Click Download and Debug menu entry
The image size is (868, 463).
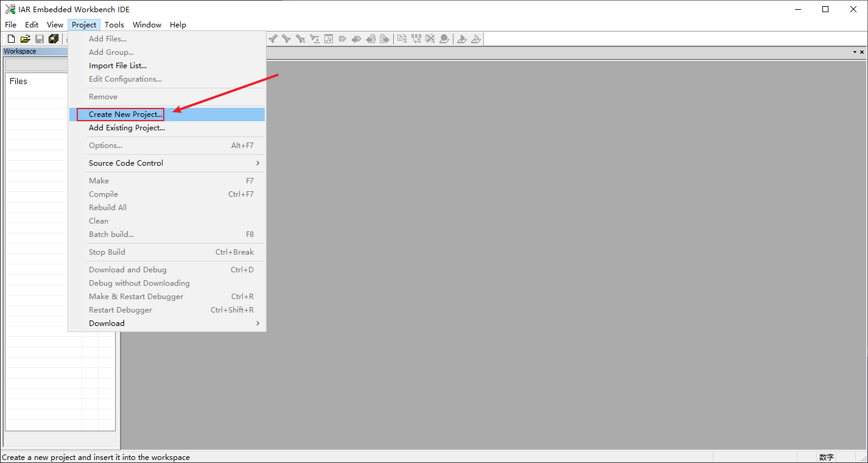pos(167,270)
